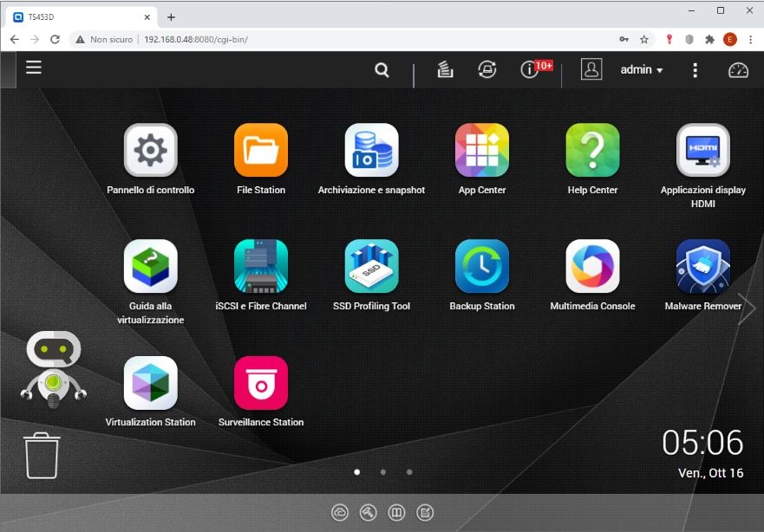Image resolution: width=764 pixels, height=532 pixels.
Task: Switch to the second desktop page dot
Action: [383, 472]
